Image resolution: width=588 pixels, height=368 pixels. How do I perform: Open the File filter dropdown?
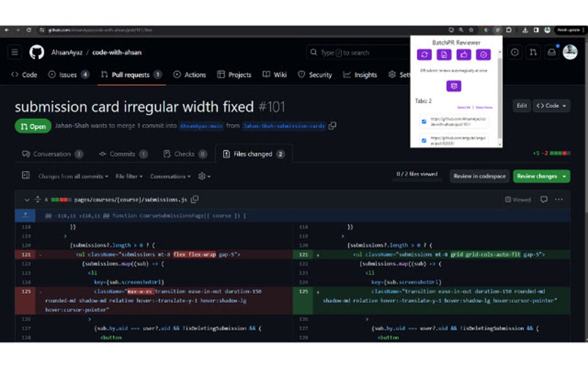[130, 176]
